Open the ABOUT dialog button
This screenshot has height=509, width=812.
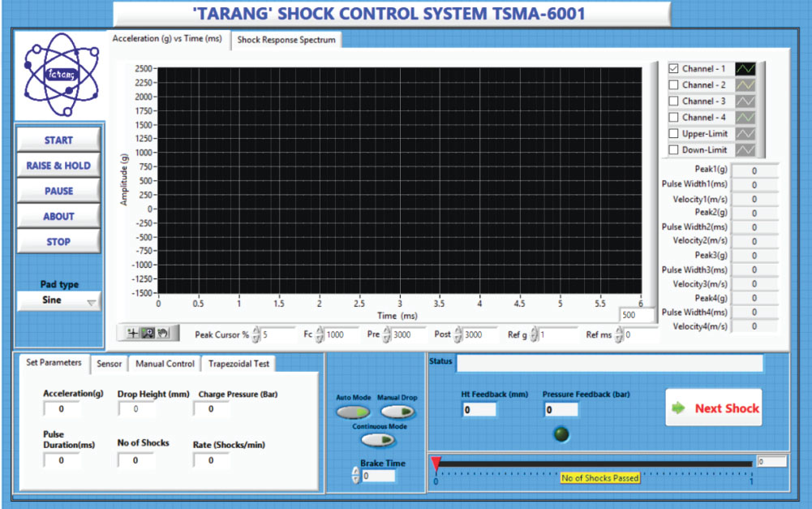58,216
